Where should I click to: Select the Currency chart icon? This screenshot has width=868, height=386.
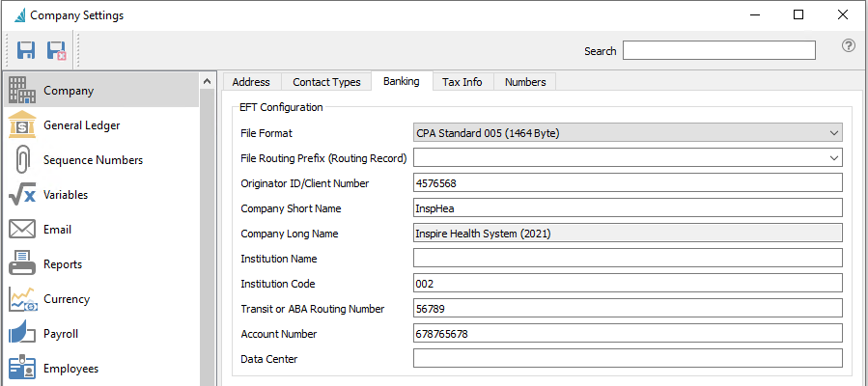[22, 299]
